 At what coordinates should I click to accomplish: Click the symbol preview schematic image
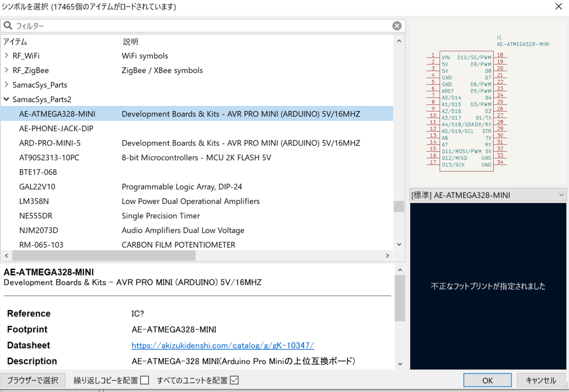tap(488, 102)
